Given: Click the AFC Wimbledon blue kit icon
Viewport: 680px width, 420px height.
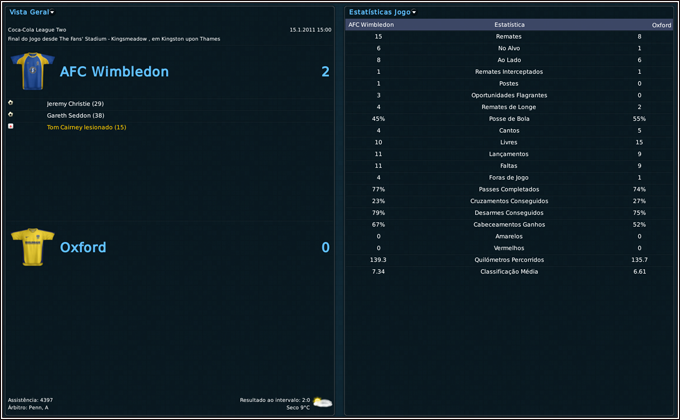Looking at the screenshot, I should pyautogui.click(x=31, y=72).
